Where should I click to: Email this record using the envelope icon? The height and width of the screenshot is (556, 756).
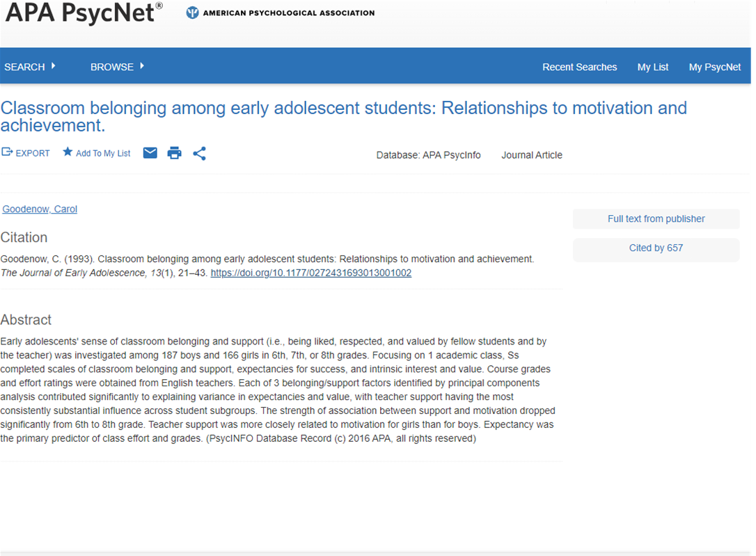150,153
